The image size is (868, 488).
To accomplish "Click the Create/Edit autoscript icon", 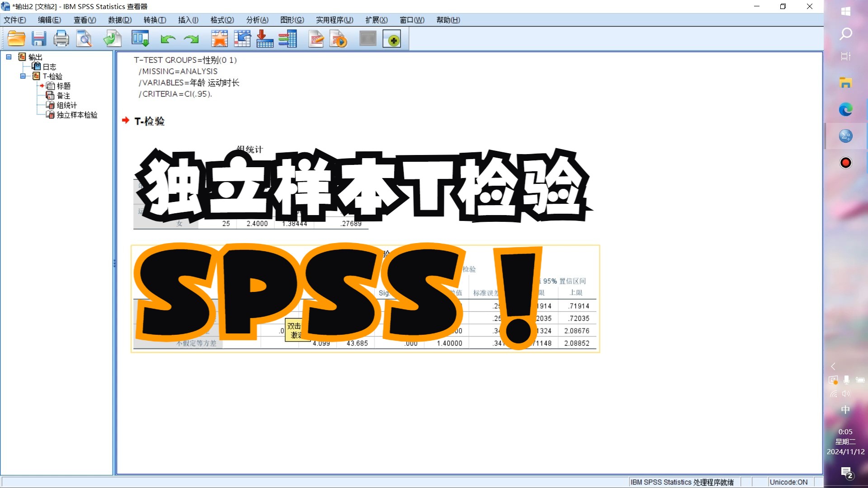I will coord(316,39).
